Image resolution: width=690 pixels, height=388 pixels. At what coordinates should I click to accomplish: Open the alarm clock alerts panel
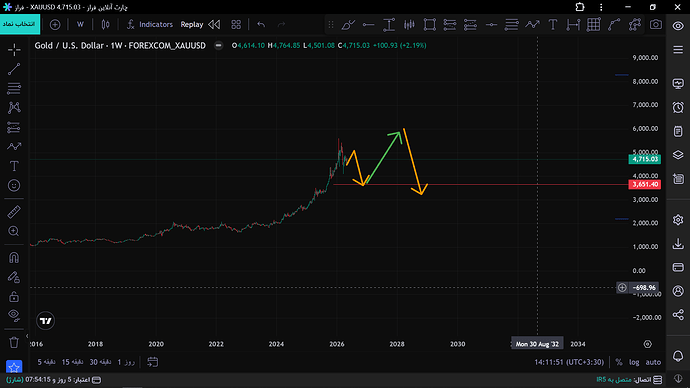(x=678, y=108)
